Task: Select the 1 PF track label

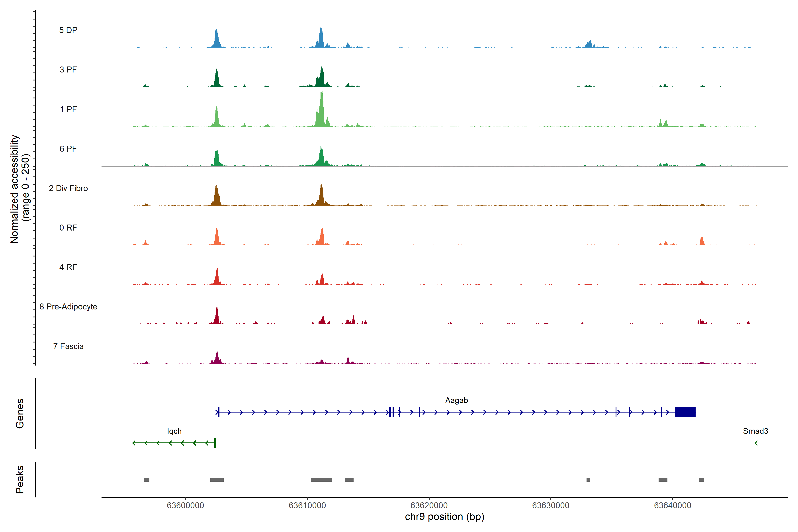Action: [68, 109]
